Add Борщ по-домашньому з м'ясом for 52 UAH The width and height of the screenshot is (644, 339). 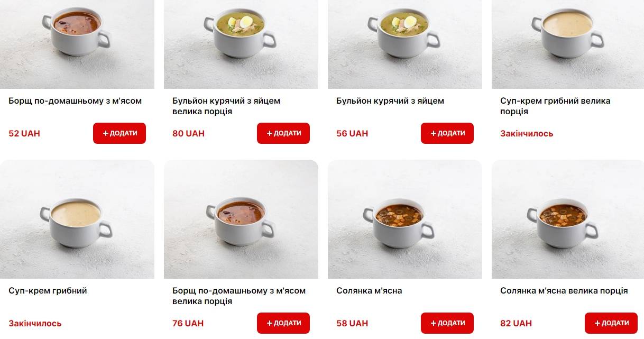coord(119,133)
